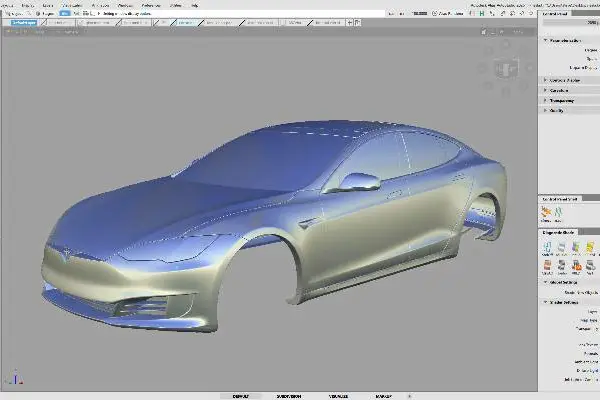
Task: Click the Vis2 orange-badged diagnostic shade icon
Action: (x=576, y=266)
